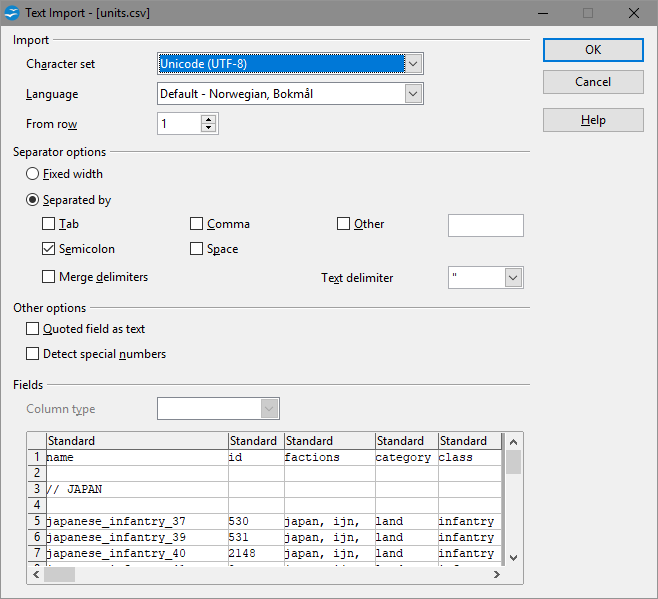Click 'japan, ijn,' in the japanese_infantry_37 row

pyautogui.click(x=330, y=521)
